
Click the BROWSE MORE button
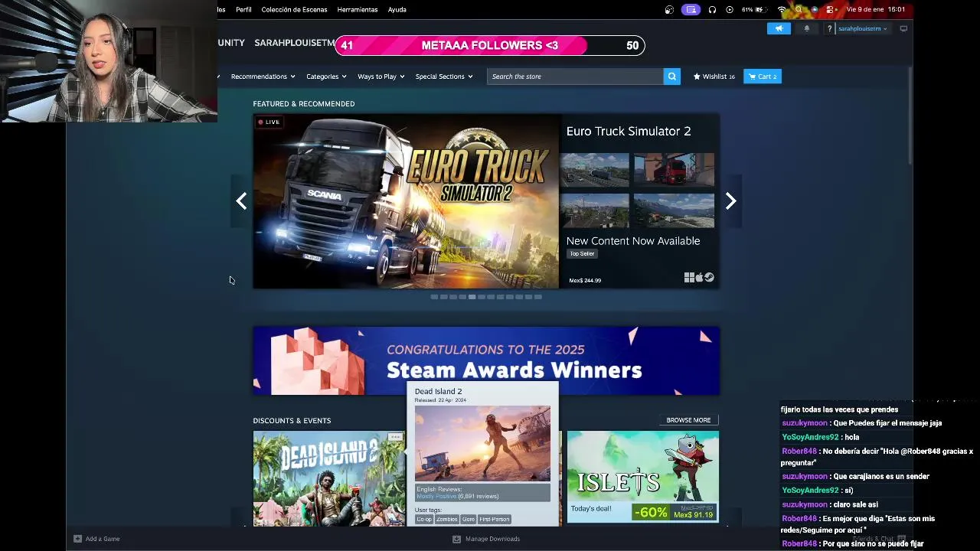[x=688, y=420]
